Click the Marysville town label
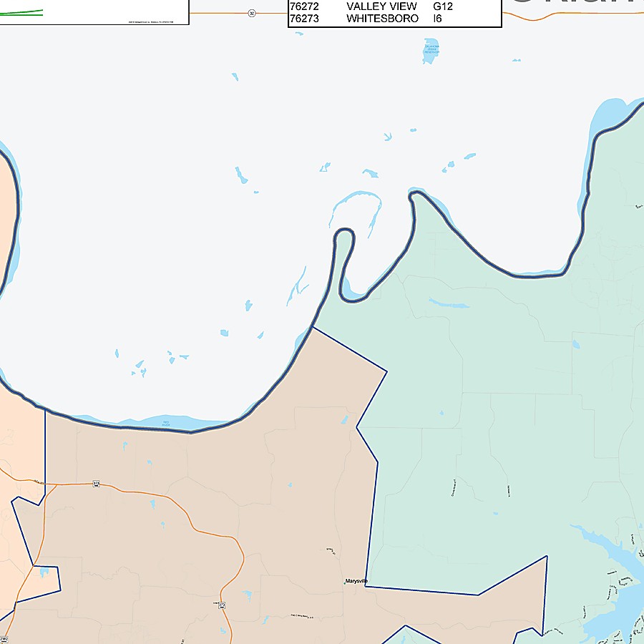 click(356, 581)
